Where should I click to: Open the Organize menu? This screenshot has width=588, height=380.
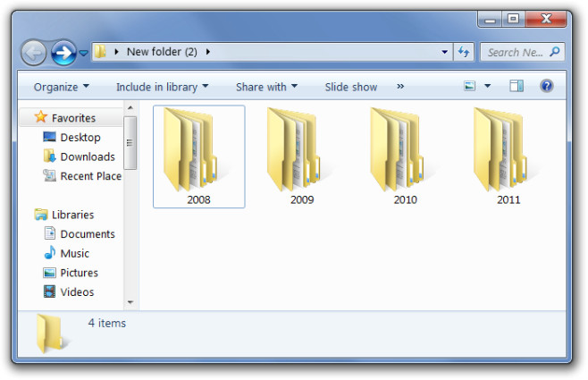62,87
